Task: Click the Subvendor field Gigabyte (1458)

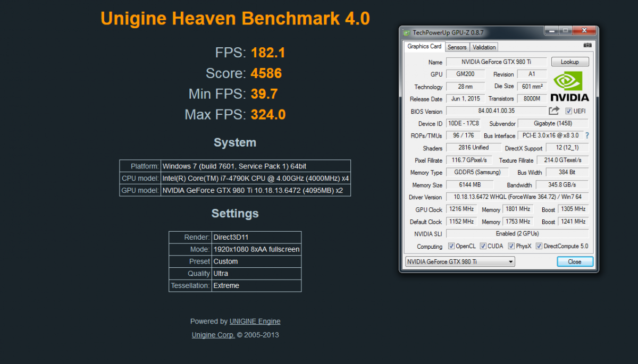Action: 553,123
